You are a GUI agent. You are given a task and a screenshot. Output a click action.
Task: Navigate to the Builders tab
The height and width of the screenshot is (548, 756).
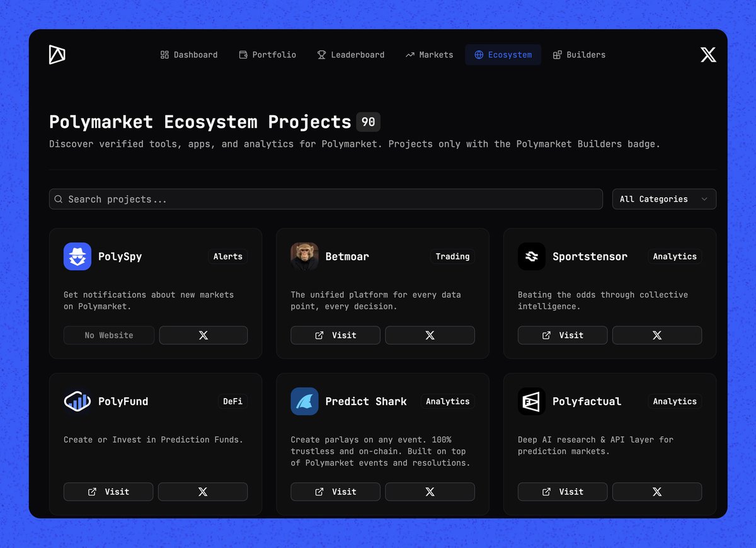(x=579, y=55)
